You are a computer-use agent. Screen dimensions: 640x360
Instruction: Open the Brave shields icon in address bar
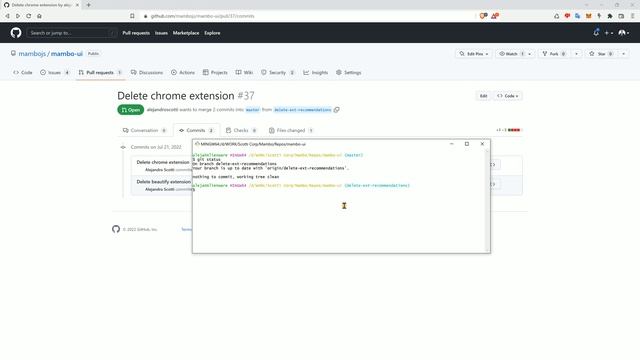tap(483, 16)
